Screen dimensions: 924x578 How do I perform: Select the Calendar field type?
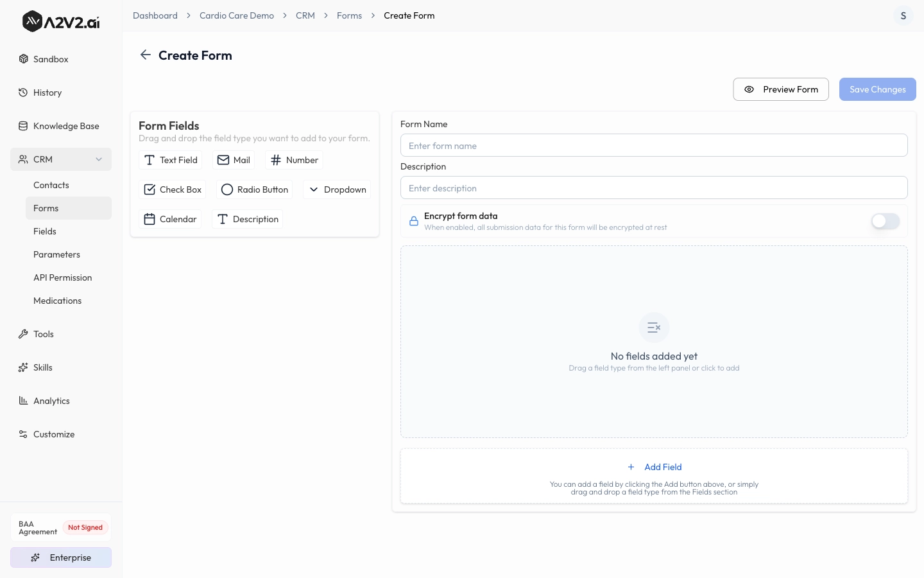point(169,219)
